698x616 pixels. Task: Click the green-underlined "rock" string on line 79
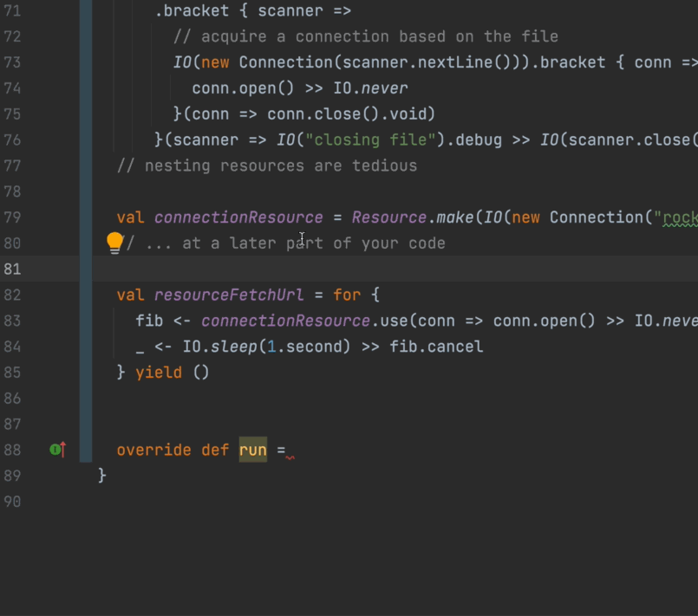tap(679, 217)
